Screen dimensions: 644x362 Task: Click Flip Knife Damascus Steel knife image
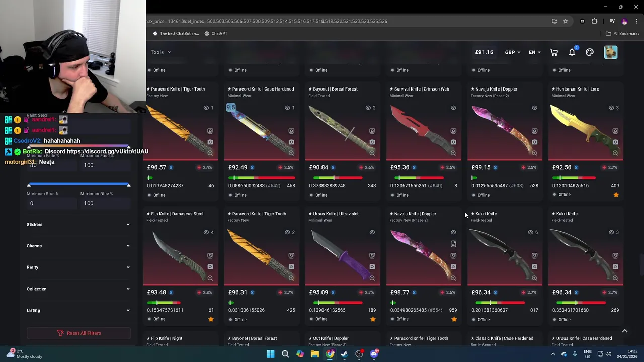pos(179,256)
